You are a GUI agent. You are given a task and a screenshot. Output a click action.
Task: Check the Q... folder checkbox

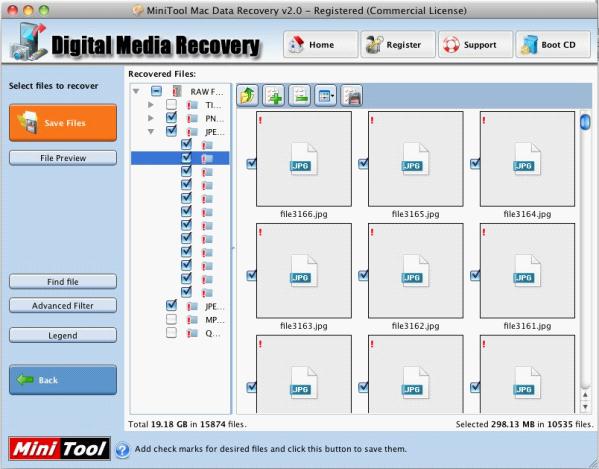(x=172, y=332)
